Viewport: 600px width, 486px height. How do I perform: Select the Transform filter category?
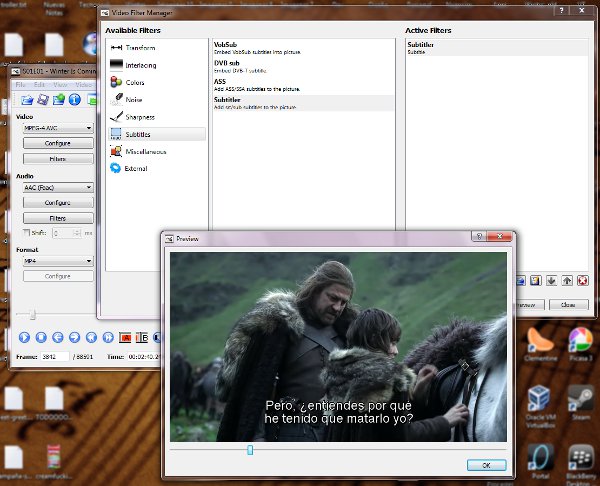point(157,48)
